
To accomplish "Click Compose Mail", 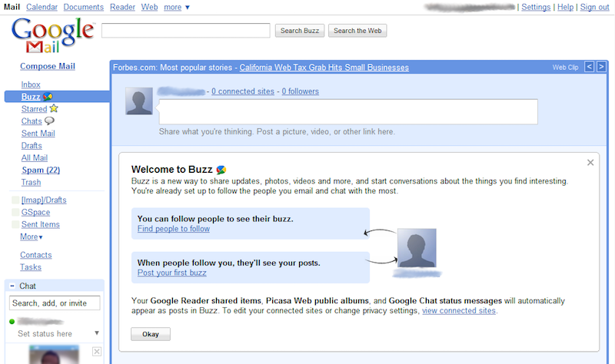I will tap(48, 66).
